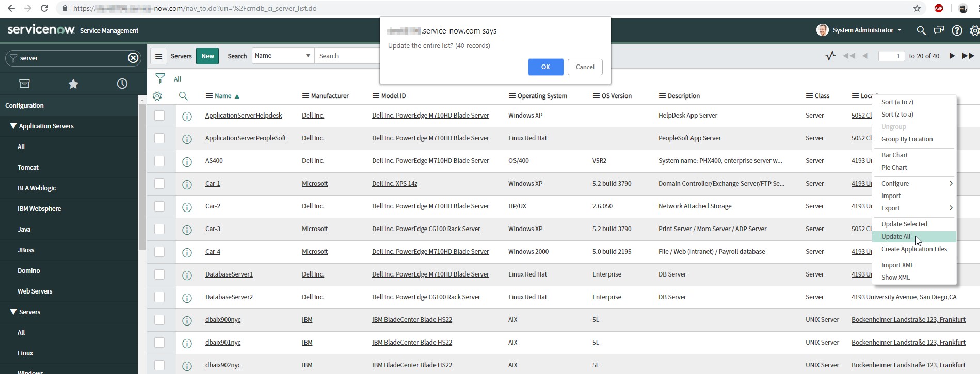Reload the page with the refresh icon

click(44, 8)
